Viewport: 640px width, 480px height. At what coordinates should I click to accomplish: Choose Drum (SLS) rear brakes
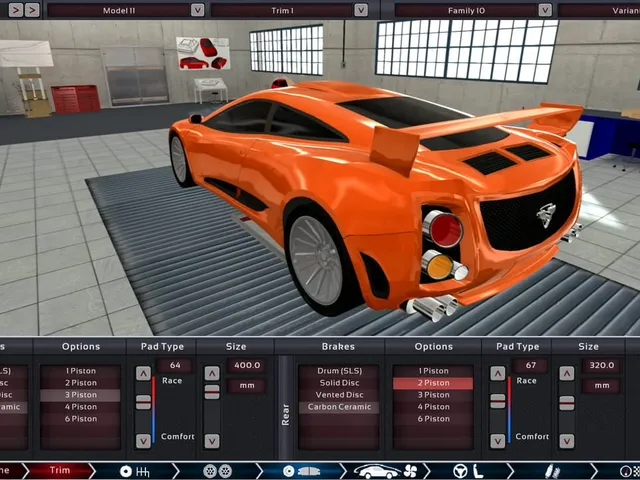pos(339,371)
